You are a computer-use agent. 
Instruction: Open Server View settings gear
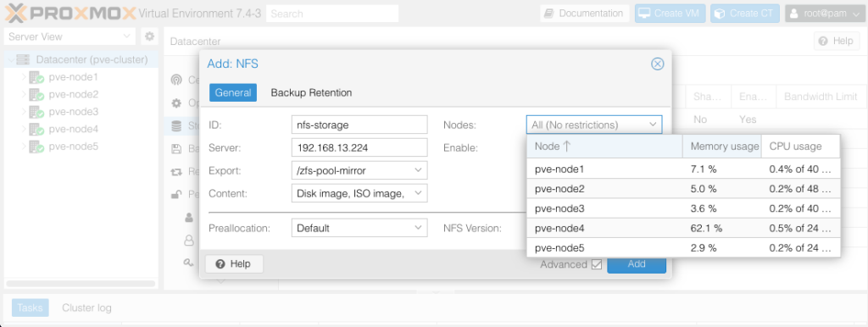pos(149,37)
